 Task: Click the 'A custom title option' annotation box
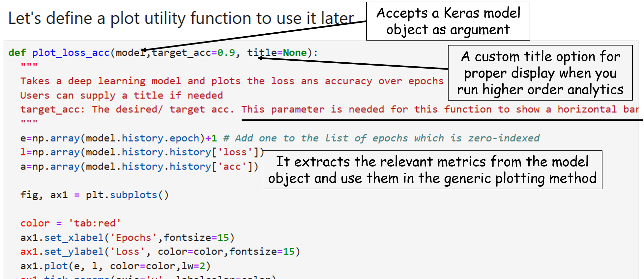click(x=540, y=73)
